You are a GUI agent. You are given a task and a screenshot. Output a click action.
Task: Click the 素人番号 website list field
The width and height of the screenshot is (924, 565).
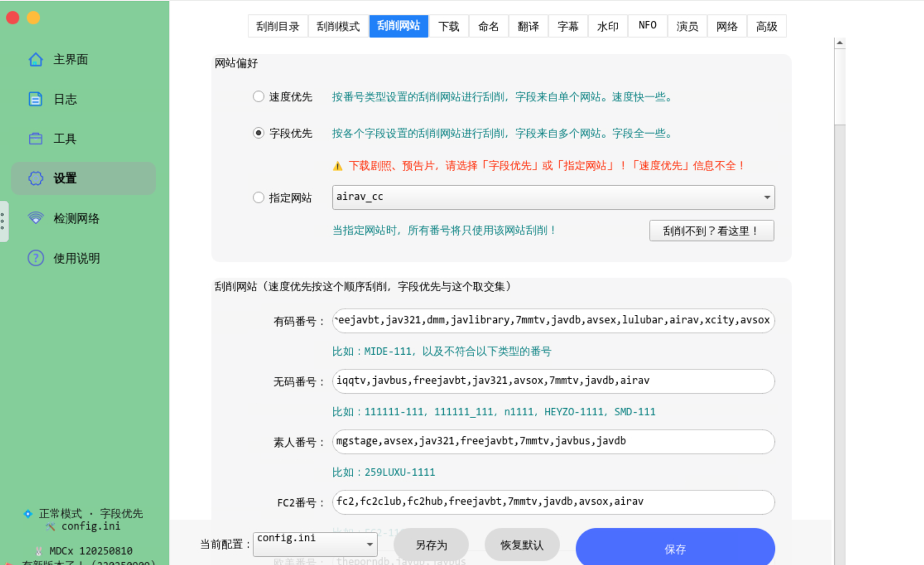click(553, 442)
